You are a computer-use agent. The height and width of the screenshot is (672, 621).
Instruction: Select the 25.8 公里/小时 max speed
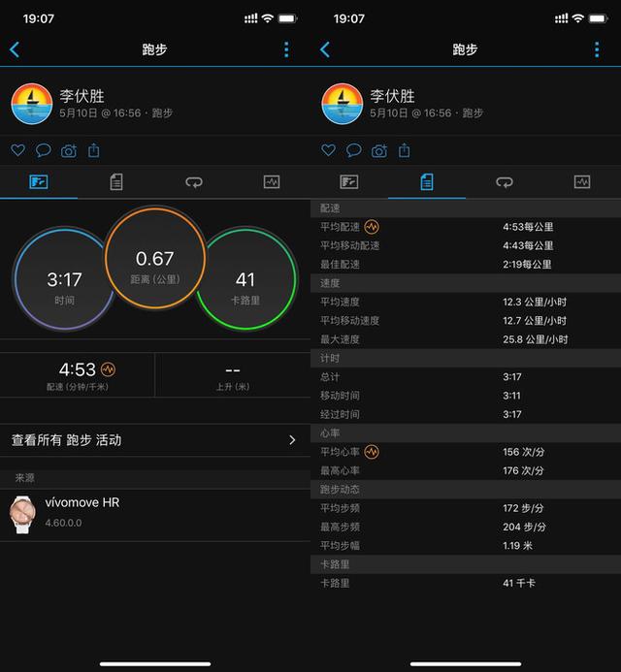pyautogui.click(x=536, y=339)
